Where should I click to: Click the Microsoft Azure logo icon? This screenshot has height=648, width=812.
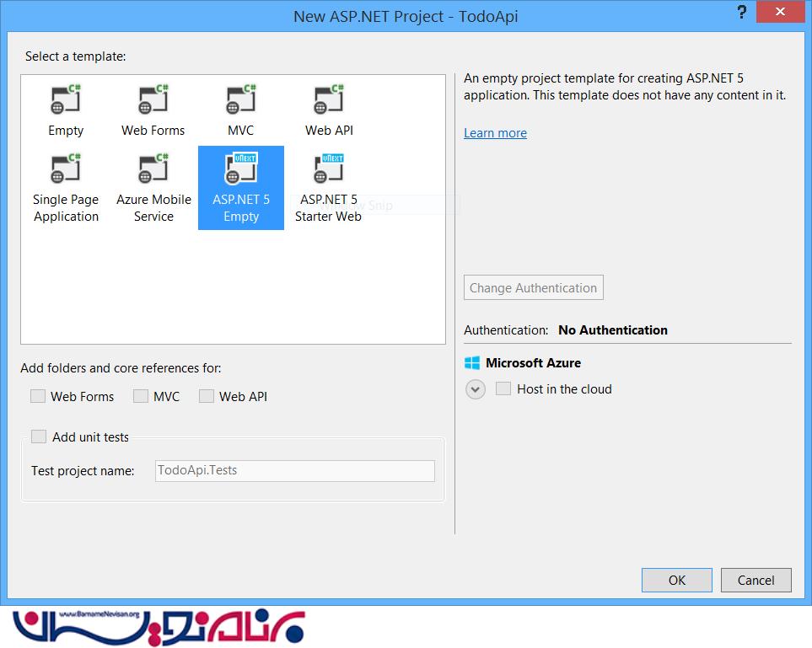tap(471, 363)
